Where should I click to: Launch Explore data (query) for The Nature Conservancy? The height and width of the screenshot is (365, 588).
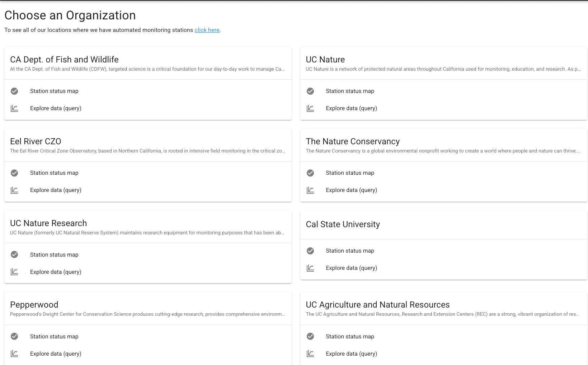pyautogui.click(x=352, y=190)
